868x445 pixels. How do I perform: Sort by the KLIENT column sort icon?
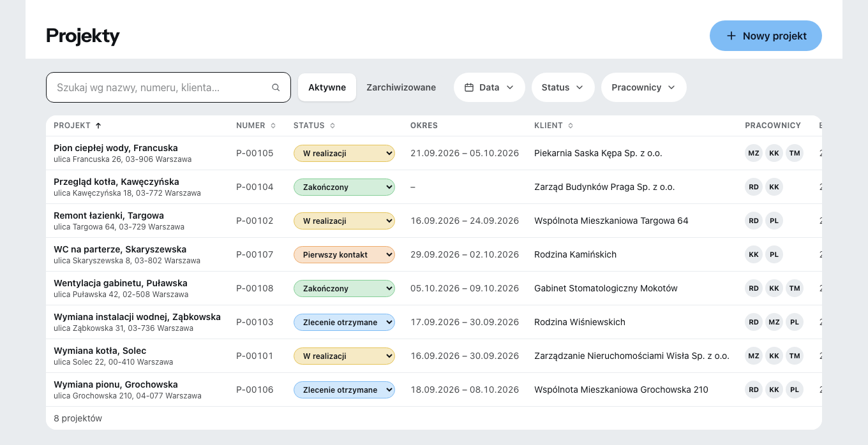[571, 126]
